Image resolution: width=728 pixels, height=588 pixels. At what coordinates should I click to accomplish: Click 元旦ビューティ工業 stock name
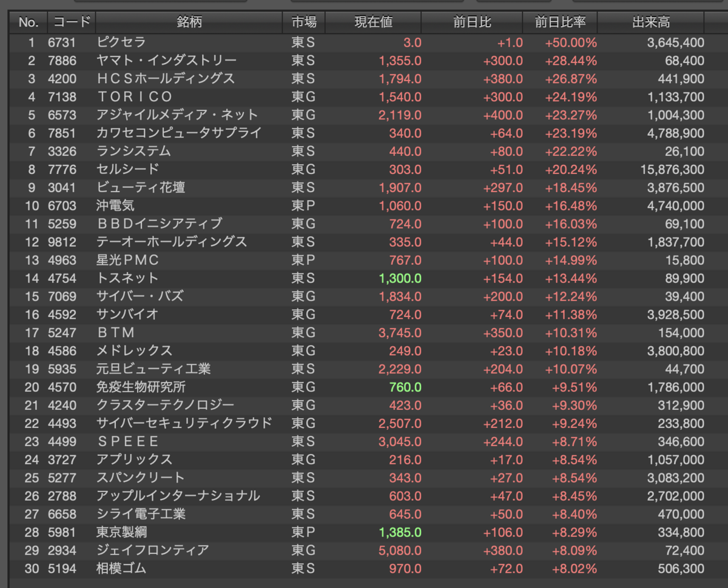pyautogui.click(x=153, y=369)
